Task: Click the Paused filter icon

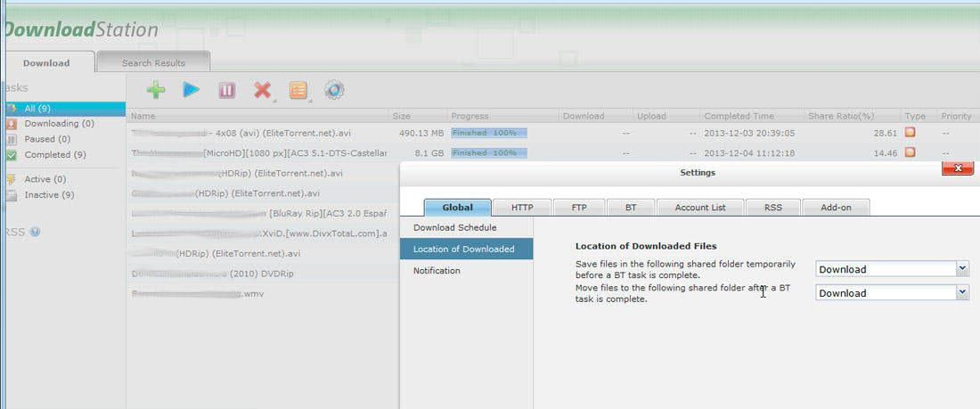Action: (x=12, y=140)
